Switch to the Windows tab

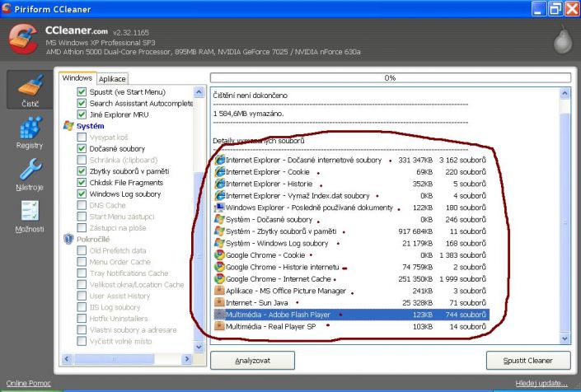point(77,78)
